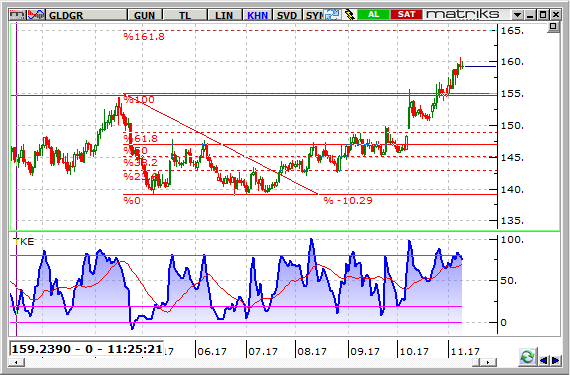This screenshot has width=570, height=375.
Task: Open the TL currency selector
Action: 185,15
